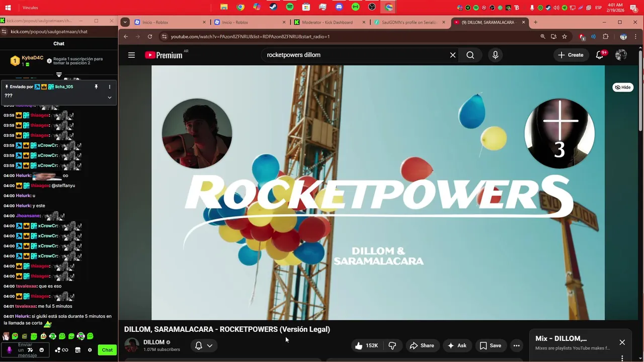Click the Create button on YouTube
Screen dimensions: 644x362
(x=571, y=55)
